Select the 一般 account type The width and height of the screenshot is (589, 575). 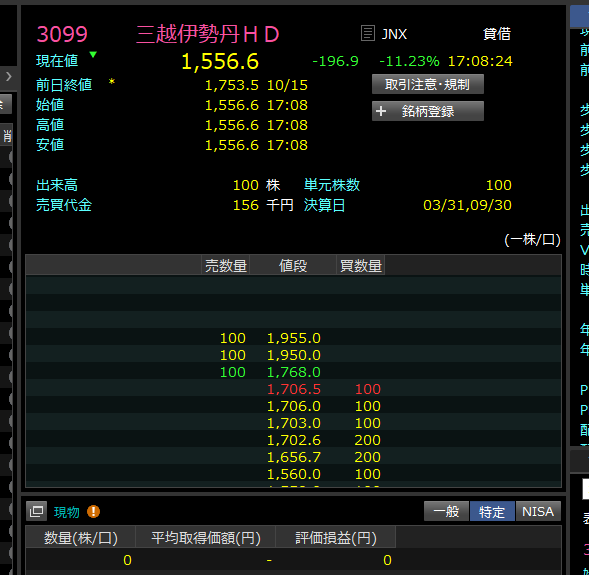pyautogui.click(x=446, y=511)
